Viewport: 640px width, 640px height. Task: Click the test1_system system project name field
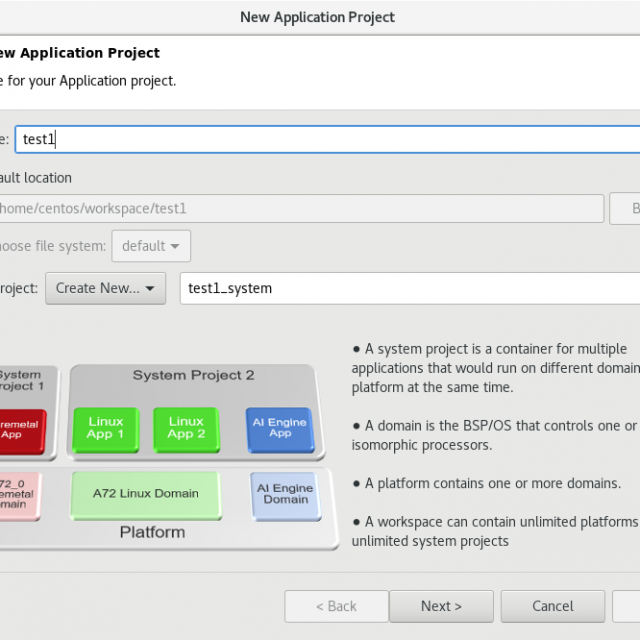(x=410, y=288)
